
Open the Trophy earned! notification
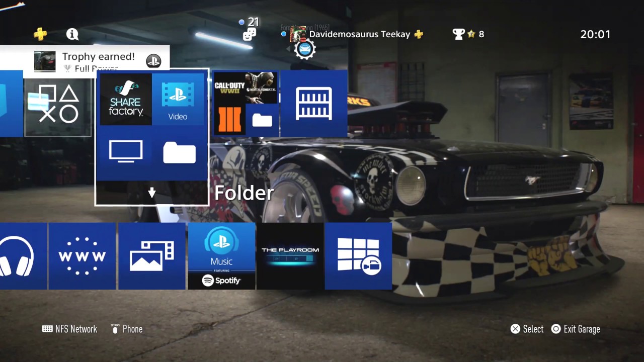point(85,61)
